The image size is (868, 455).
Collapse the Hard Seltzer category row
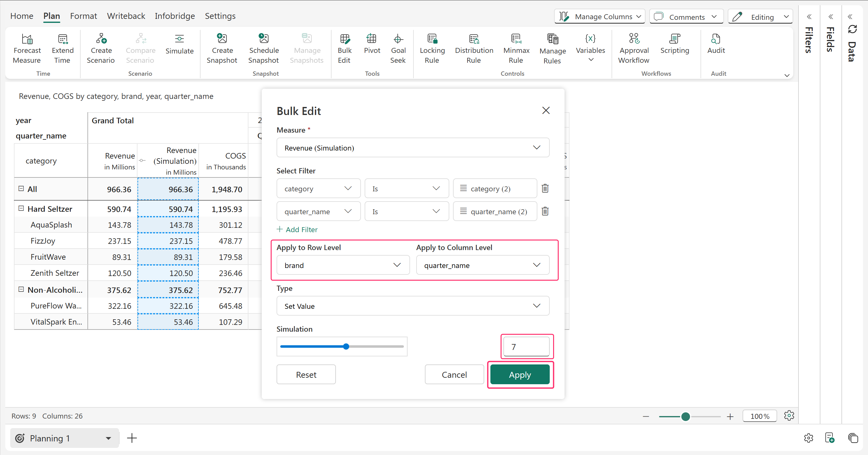21,209
